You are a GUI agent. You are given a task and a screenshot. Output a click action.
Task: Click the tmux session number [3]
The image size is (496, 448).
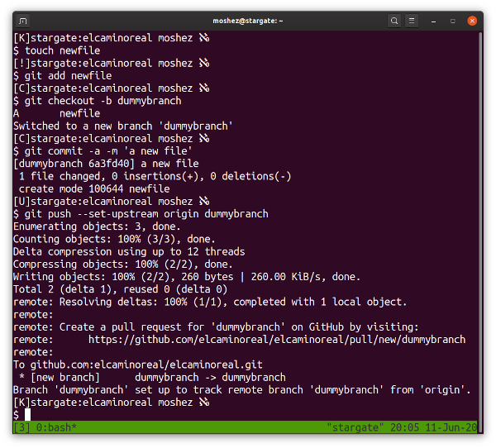coord(22,427)
